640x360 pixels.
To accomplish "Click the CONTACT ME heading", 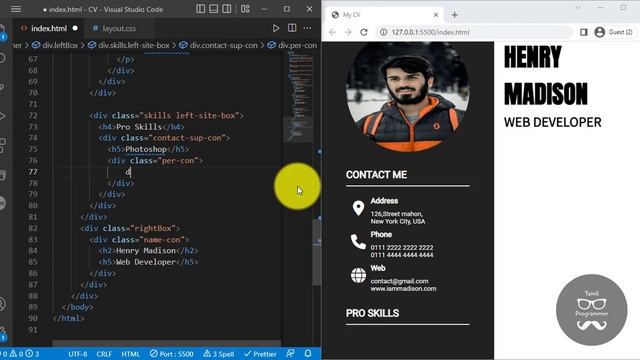I will (x=376, y=175).
